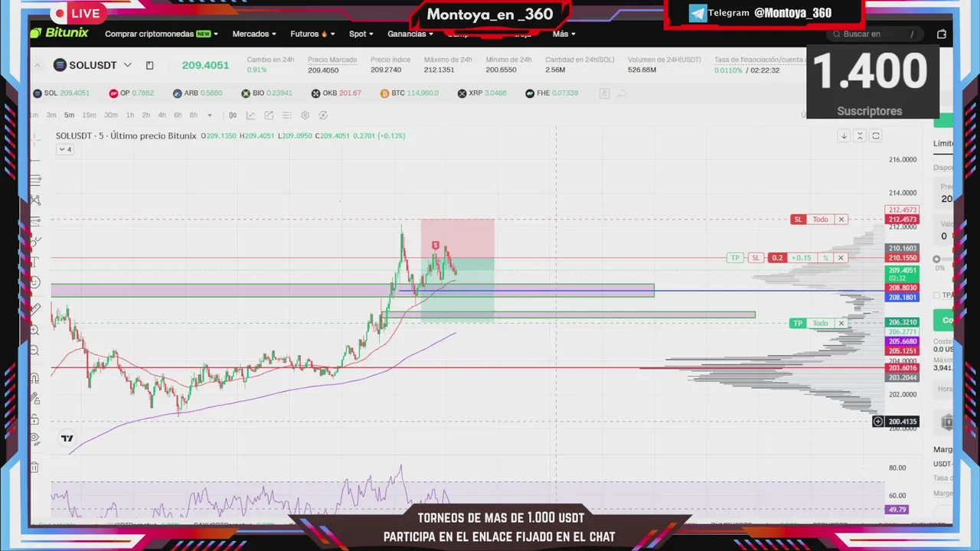Open indicators line-chart icon
980x551 pixels.
coord(251,116)
